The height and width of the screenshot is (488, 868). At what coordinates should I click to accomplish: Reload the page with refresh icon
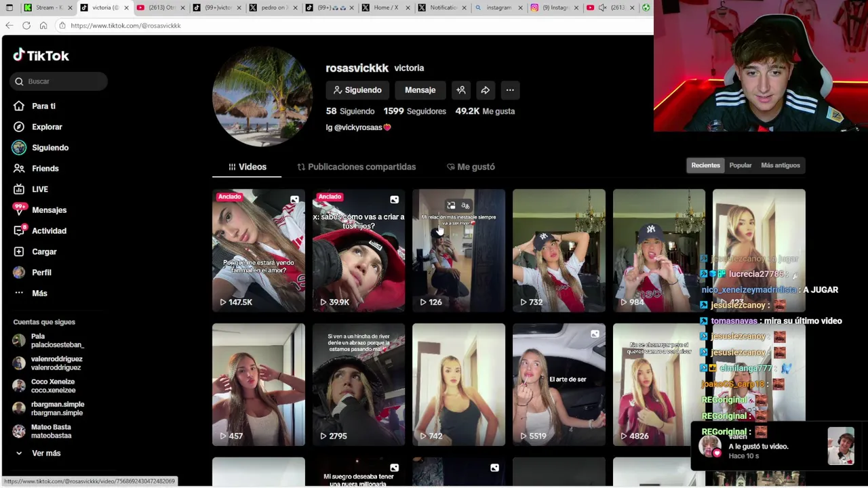26,26
